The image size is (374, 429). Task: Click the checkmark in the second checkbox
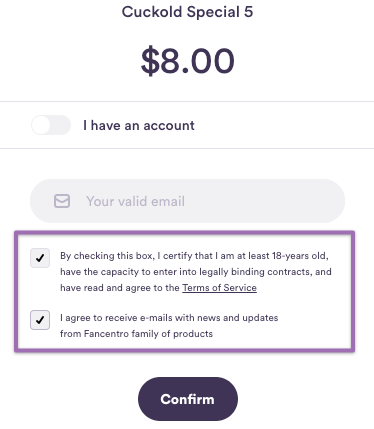coord(40,320)
